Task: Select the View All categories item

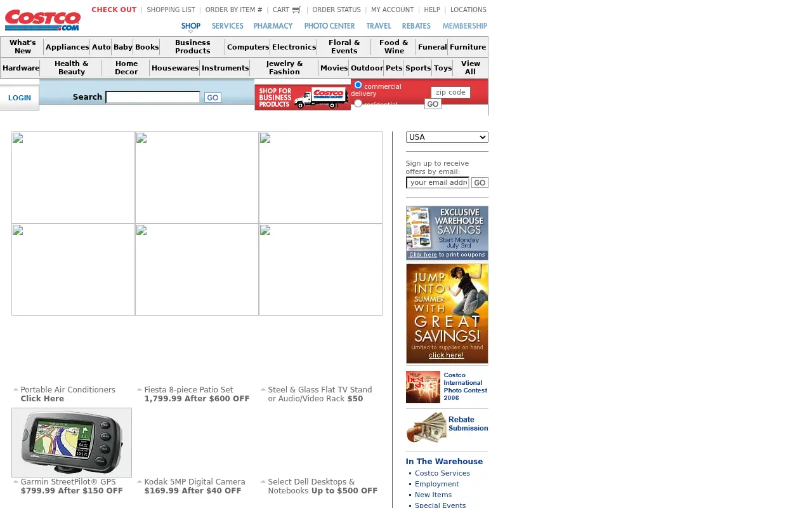Action: point(471,68)
